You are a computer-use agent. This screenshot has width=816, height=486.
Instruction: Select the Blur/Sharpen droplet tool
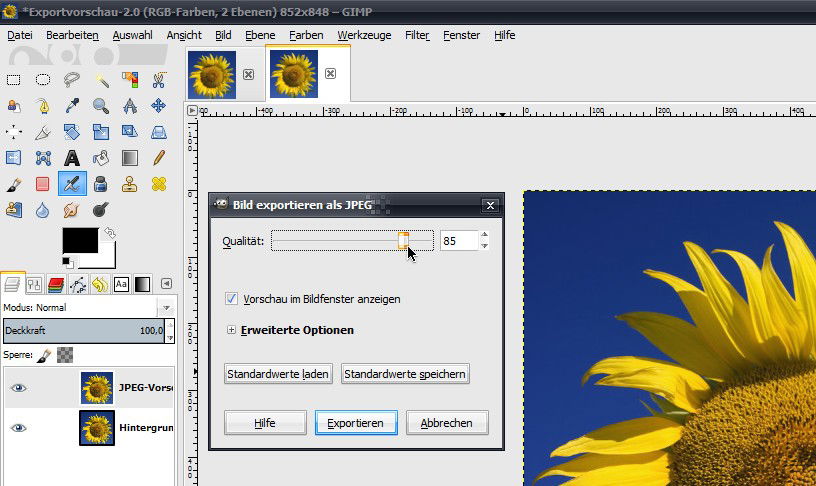click(43, 210)
